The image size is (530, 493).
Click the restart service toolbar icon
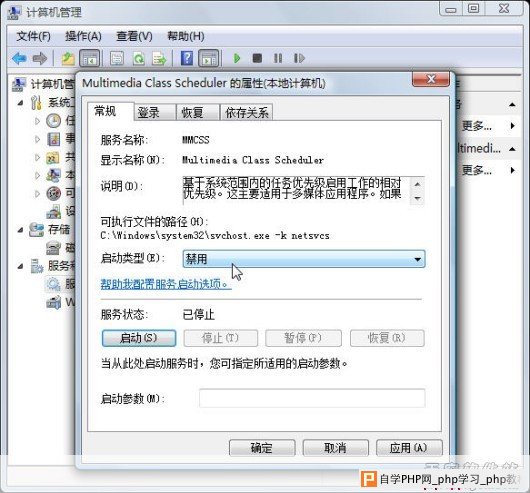299,58
